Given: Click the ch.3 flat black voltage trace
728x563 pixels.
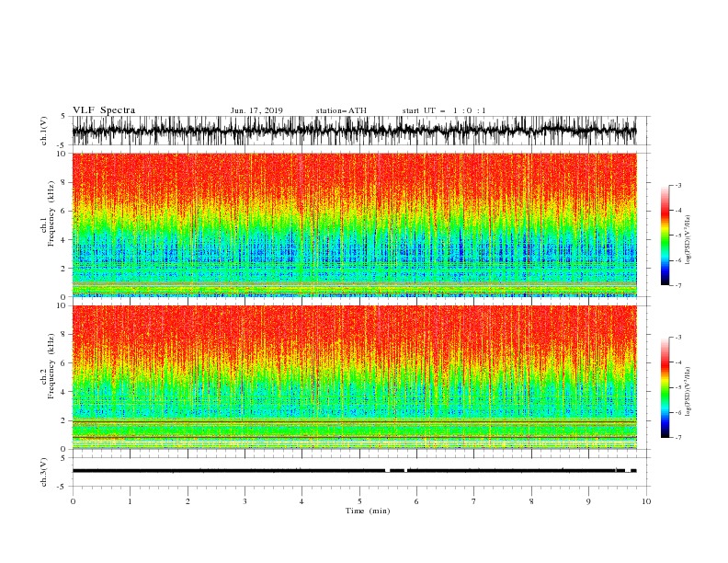Looking at the screenshot, I should pyautogui.click(x=354, y=471).
